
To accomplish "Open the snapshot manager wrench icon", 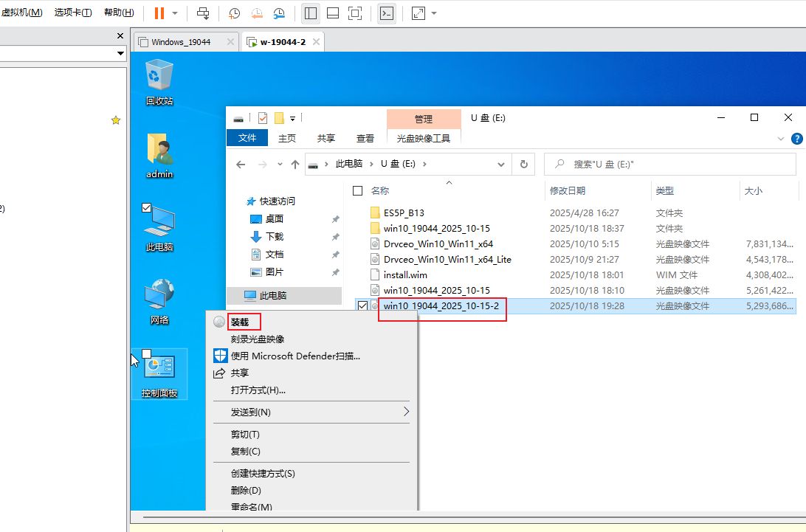I will (280, 13).
